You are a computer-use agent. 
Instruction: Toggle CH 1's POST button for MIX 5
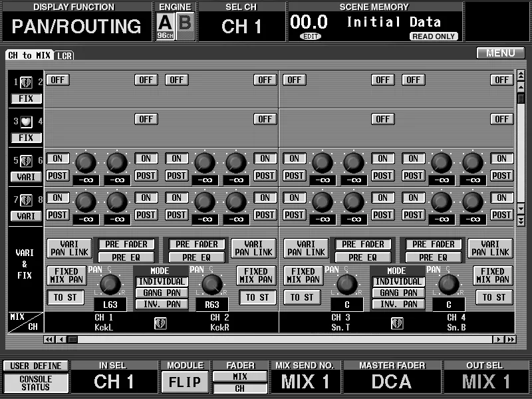point(58,176)
